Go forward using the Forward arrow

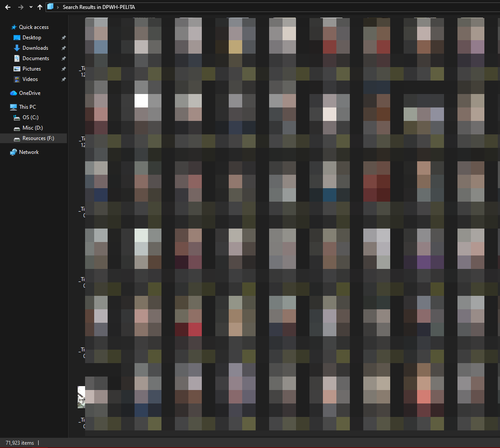[x=21, y=7]
